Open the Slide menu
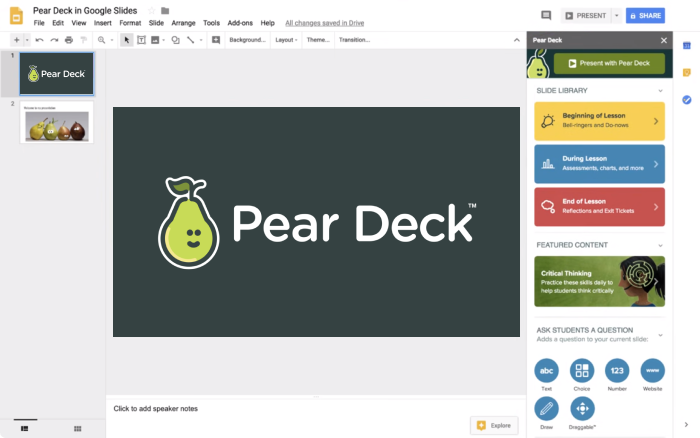Viewport: 700px width, 438px height. coord(156,23)
